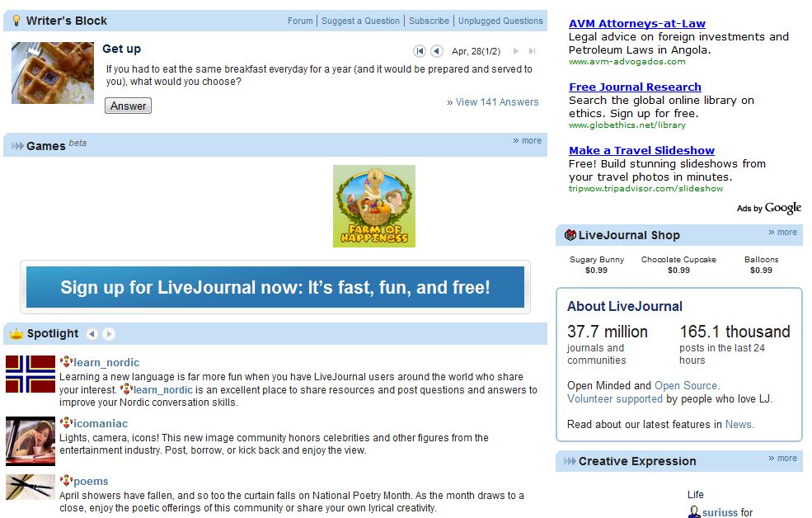The height and width of the screenshot is (518, 812).
Task: Select Suggest a Question in the header
Action: pos(360,21)
